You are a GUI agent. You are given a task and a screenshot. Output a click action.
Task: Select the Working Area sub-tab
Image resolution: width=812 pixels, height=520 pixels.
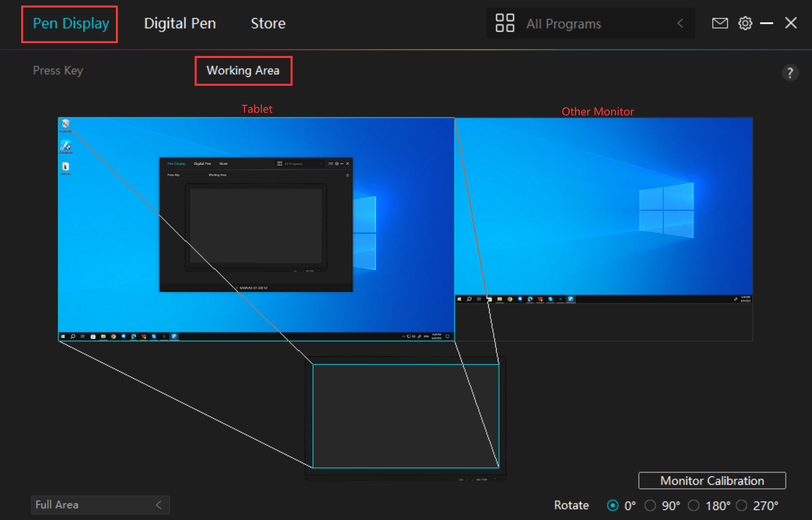(243, 70)
